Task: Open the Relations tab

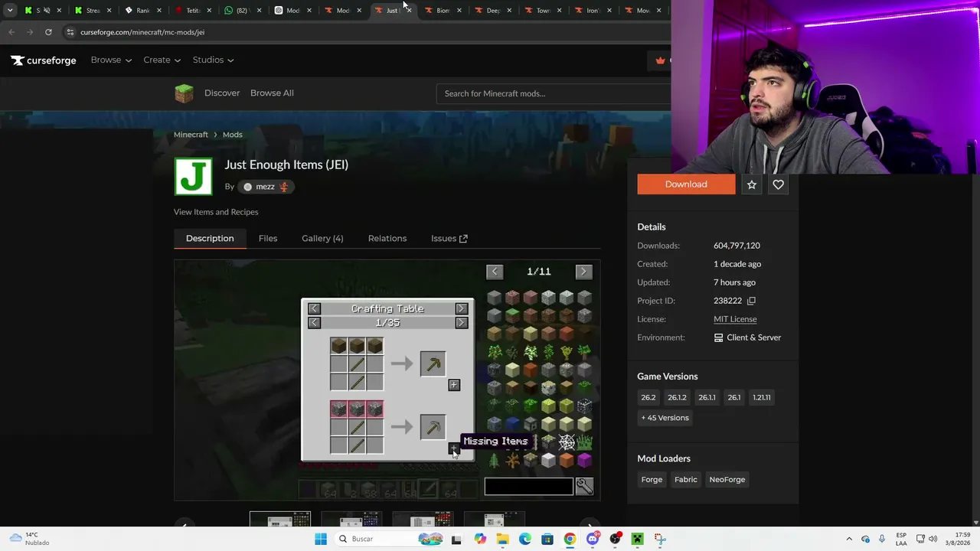Action: pyautogui.click(x=387, y=239)
